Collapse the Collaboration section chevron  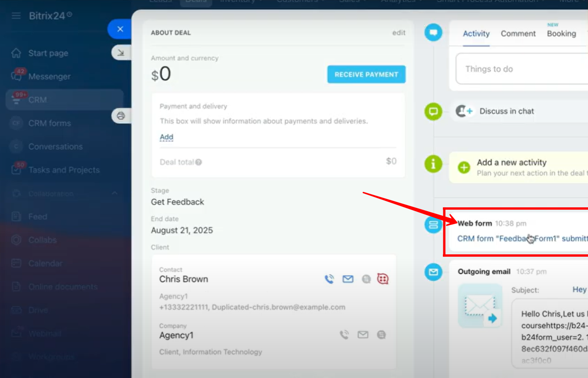click(x=114, y=193)
